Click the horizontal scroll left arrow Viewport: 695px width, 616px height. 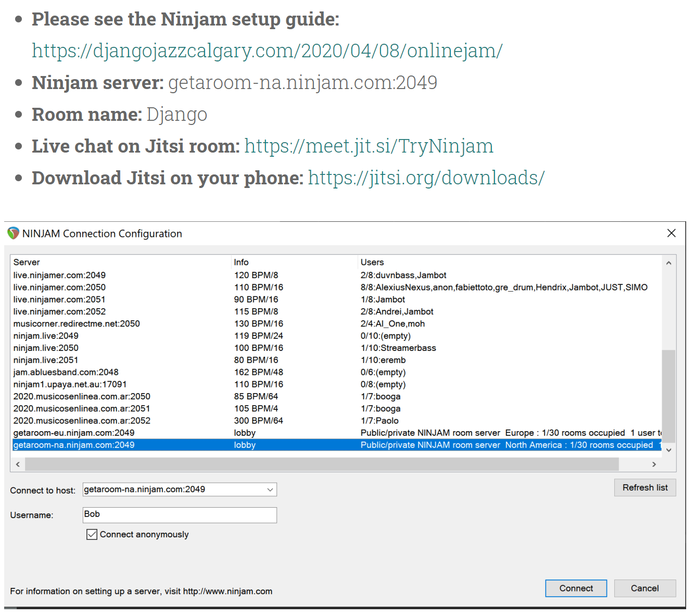click(x=18, y=464)
